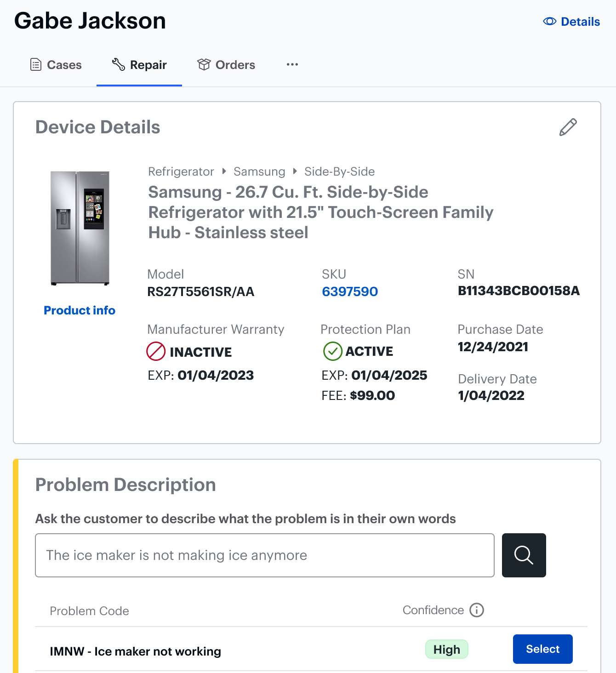Image resolution: width=616 pixels, height=673 pixels.
Task: Open the Details view link
Action: pyautogui.click(x=571, y=22)
